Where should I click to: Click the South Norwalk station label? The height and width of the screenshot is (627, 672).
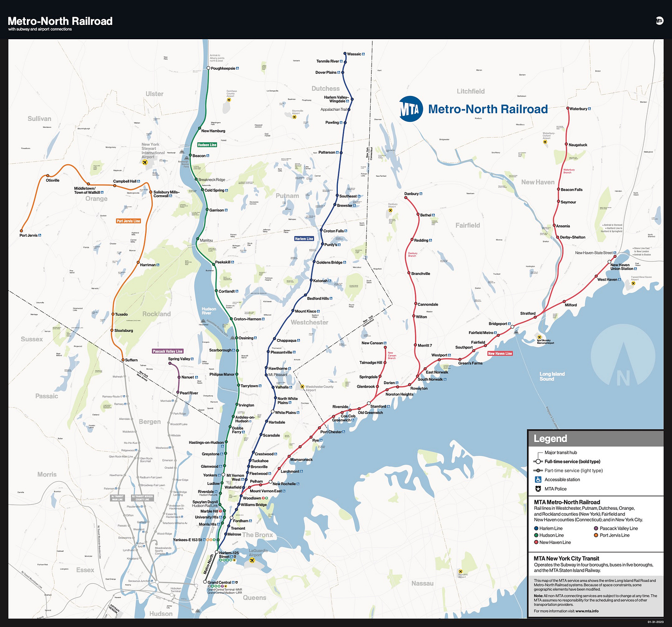[430, 379]
